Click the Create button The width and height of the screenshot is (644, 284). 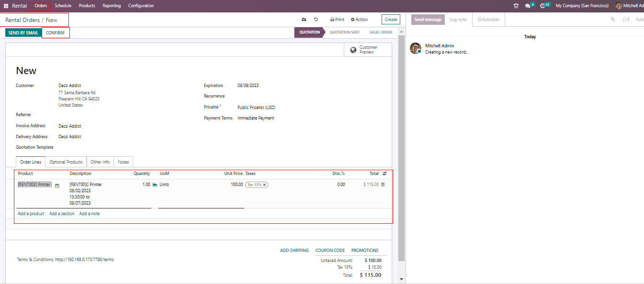click(391, 20)
